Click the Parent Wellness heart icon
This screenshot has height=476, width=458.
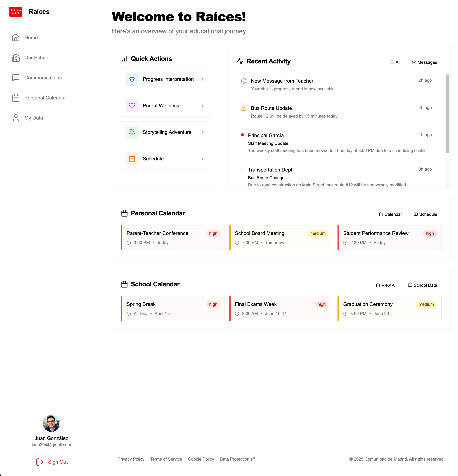click(x=132, y=106)
